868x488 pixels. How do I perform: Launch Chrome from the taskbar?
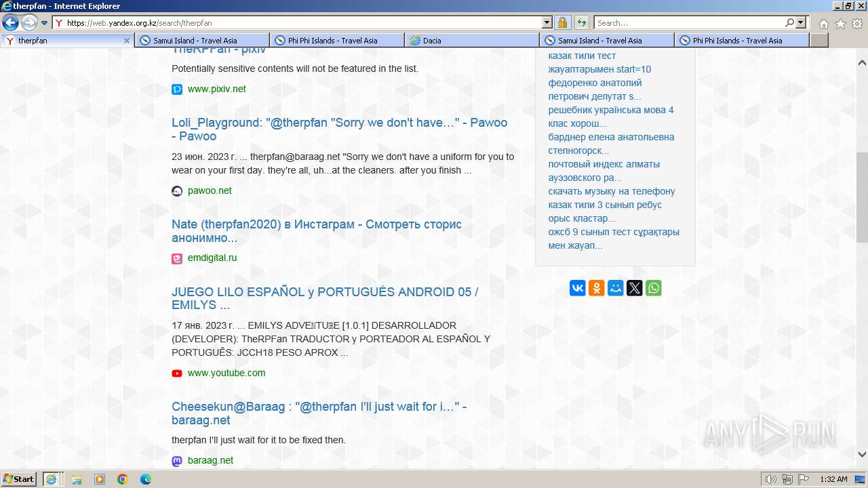click(123, 479)
